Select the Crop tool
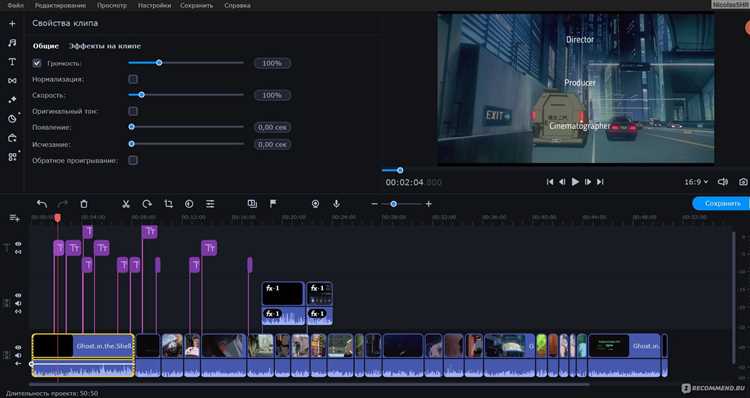This screenshot has height=398, width=750. click(x=168, y=204)
